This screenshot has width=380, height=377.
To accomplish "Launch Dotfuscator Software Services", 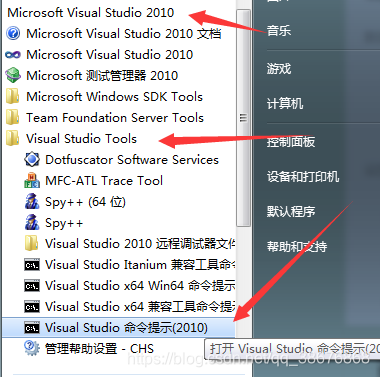I will tap(132, 160).
